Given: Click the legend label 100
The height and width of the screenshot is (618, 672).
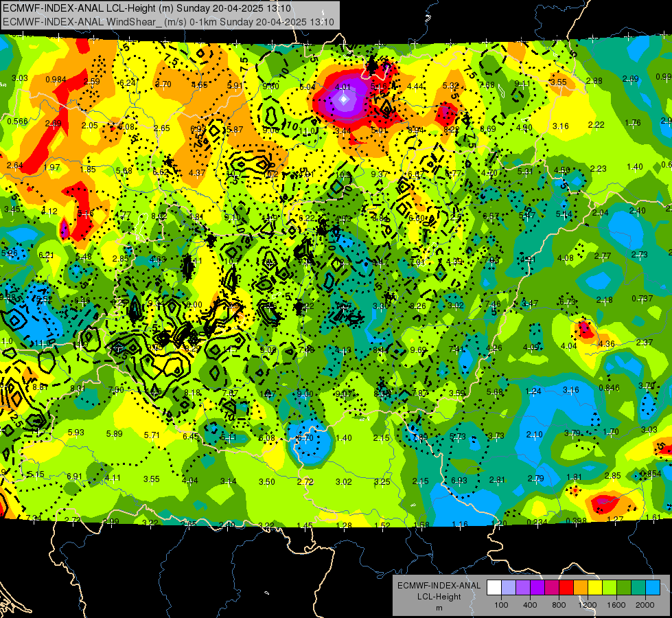Looking at the screenshot, I should tap(501, 605).
